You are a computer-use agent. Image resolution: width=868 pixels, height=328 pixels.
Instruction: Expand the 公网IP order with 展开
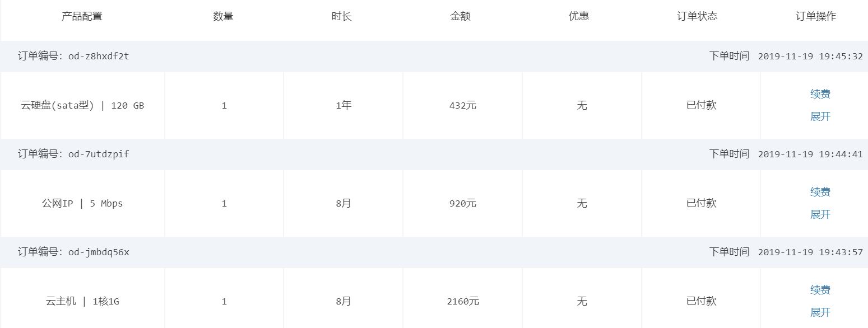[x=820, y=214]
